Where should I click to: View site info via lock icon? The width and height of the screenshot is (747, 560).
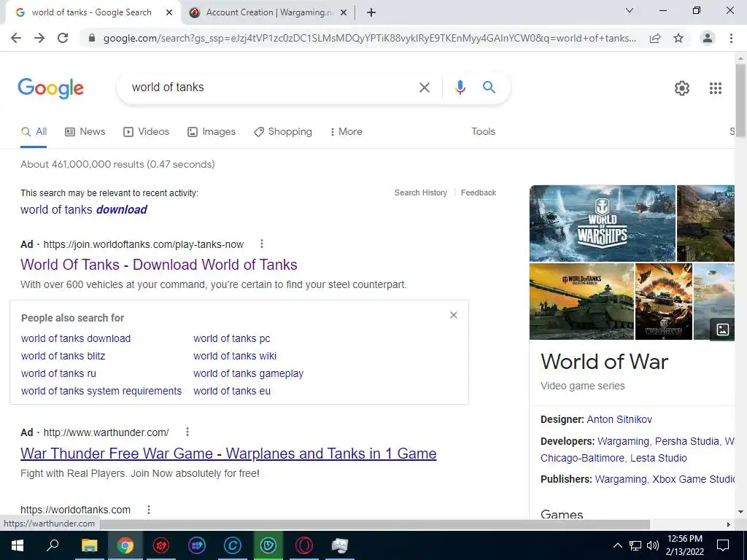[92, 38]
